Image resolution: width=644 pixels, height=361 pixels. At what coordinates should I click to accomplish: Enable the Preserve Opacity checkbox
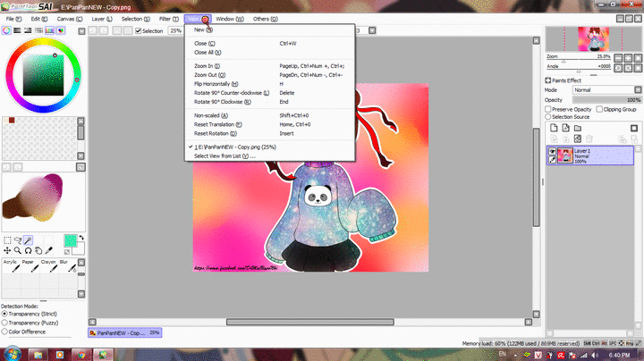click(549, 109)
